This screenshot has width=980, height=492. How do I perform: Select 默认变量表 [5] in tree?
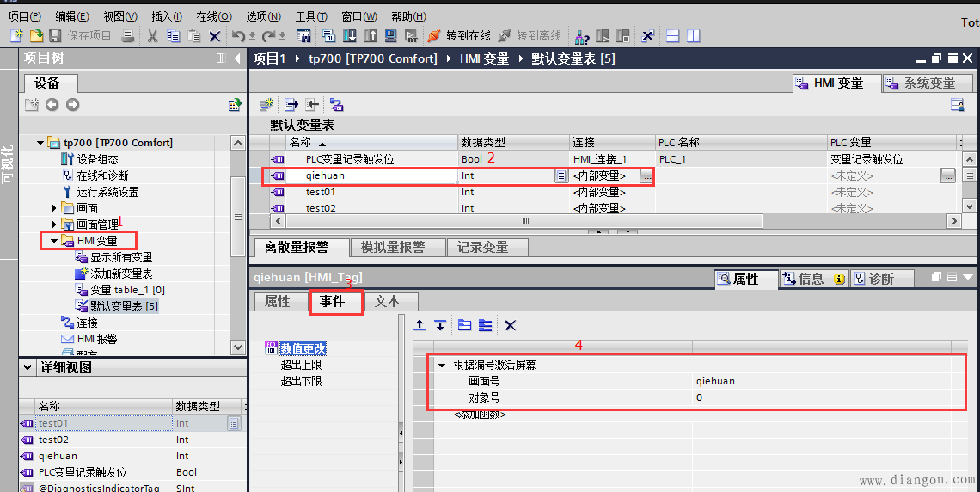[x=124, y=305]
